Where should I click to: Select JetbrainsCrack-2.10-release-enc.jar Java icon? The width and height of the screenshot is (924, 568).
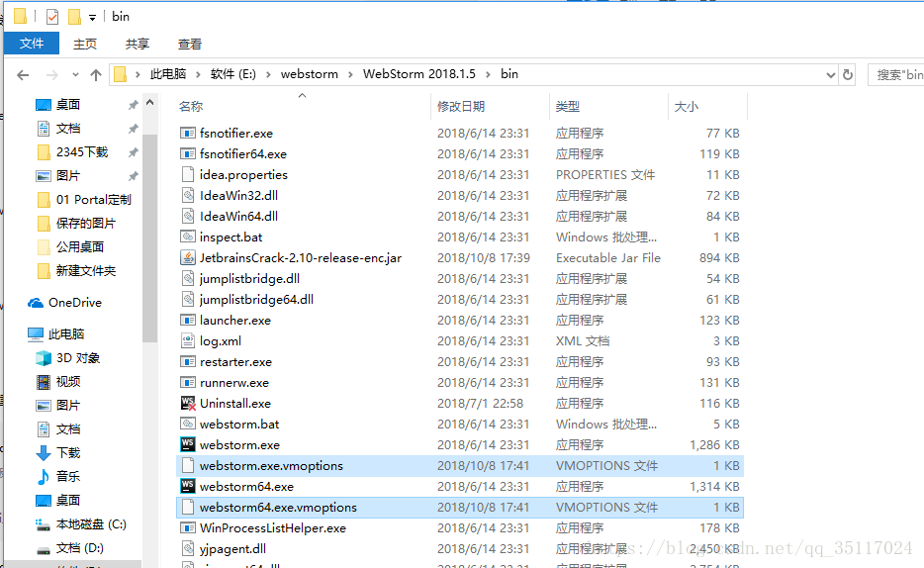(187, 257)
